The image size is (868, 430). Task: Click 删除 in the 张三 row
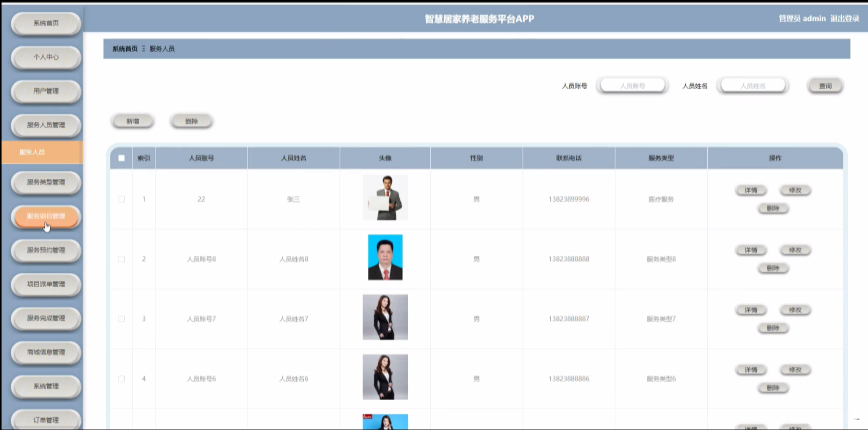(x=773, y=209)
